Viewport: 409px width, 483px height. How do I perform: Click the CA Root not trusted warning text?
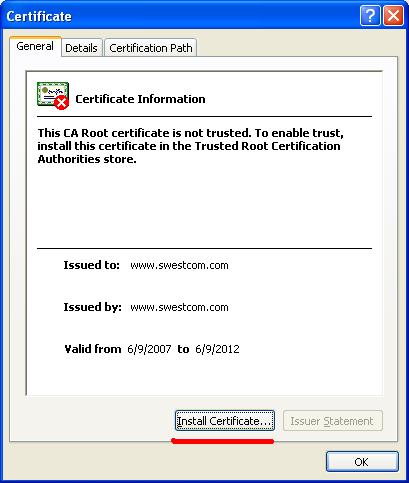[x=190, y=146]
